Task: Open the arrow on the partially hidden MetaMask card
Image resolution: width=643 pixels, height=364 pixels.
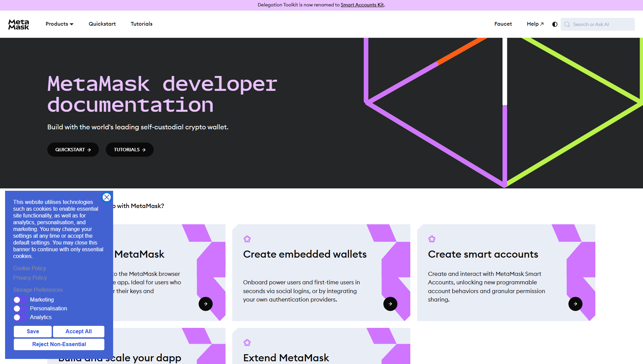Action: coord(206,304)
